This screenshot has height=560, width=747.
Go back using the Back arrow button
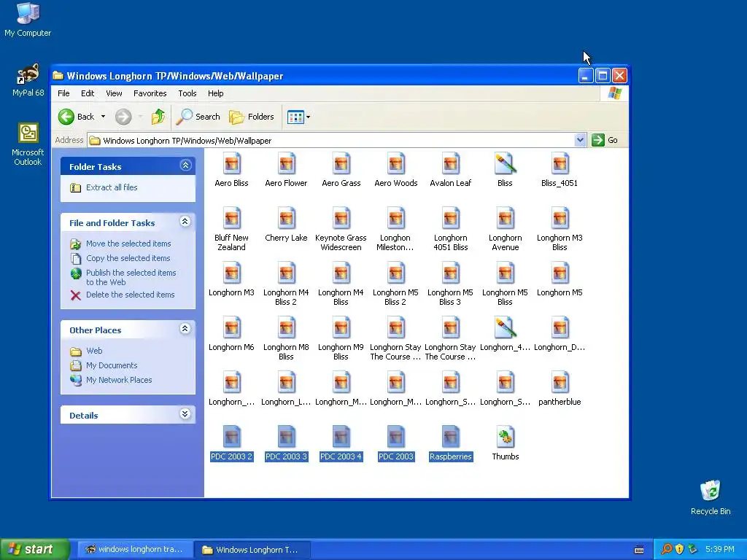click(77, 117)
